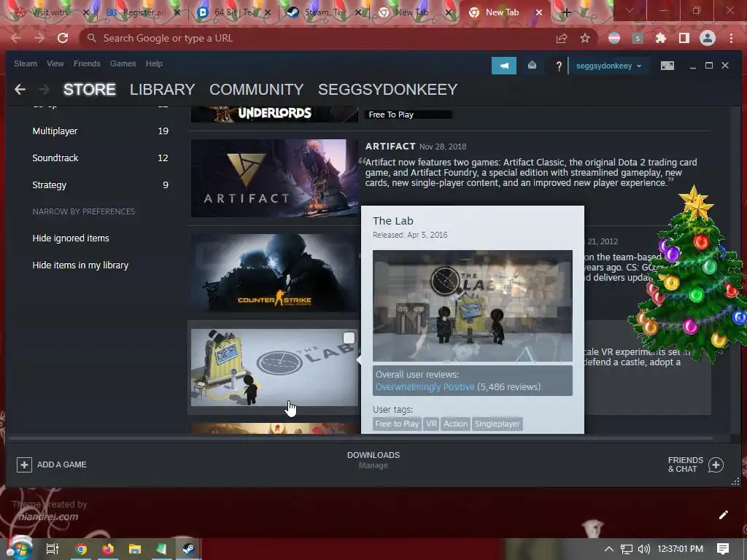The width and height of the screenshot is (747, 560).
Task: Go to the STORE tab
Action: (90, 90)
